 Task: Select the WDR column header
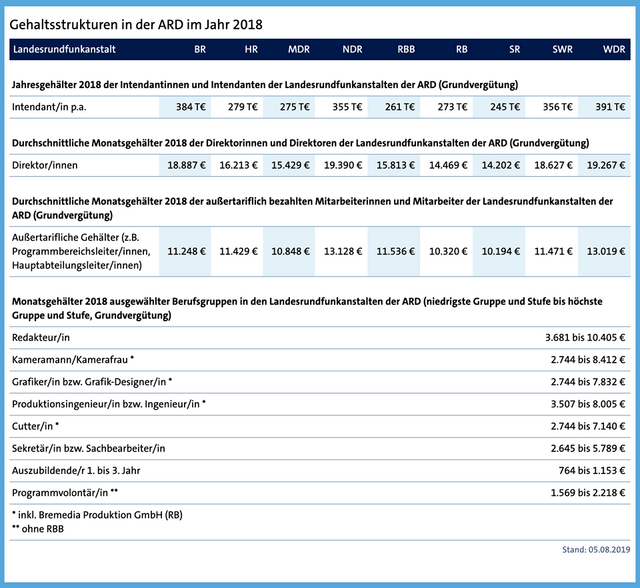613,48
